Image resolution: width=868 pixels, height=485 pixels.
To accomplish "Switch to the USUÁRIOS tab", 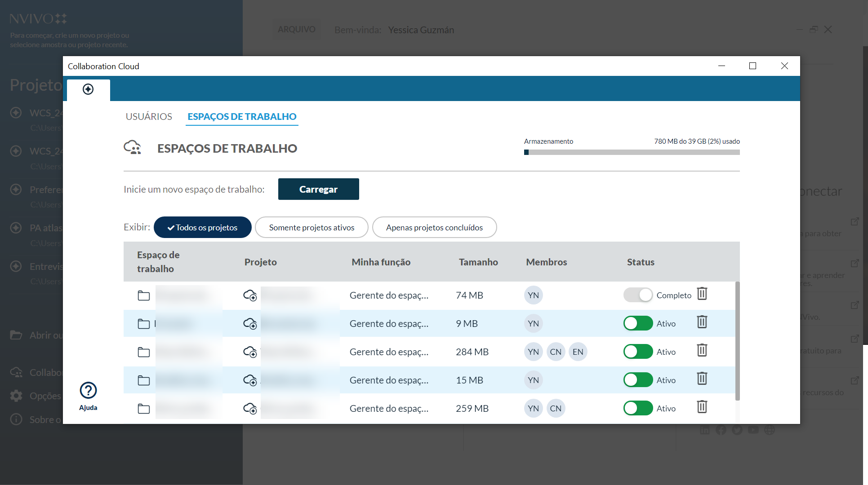I will (149, 117).
